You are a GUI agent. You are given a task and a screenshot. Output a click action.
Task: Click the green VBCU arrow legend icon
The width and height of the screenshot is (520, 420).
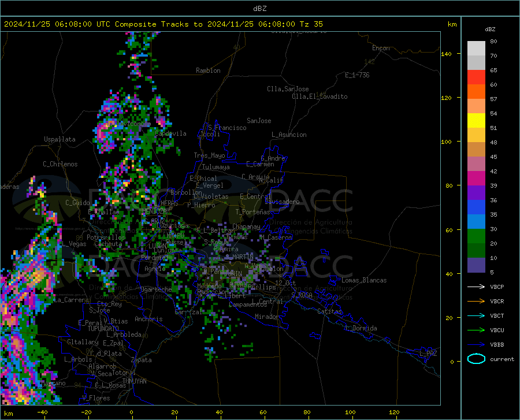point(476,330)
